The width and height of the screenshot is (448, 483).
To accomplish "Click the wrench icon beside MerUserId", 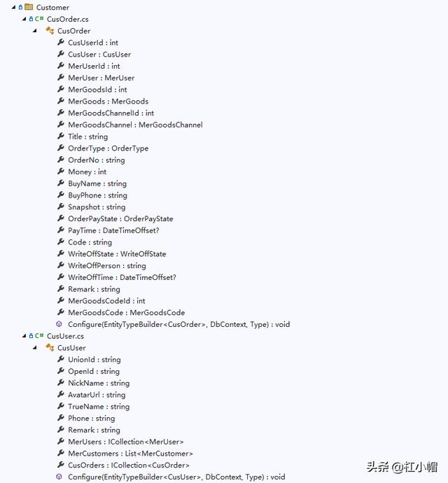I will point(61,65).
